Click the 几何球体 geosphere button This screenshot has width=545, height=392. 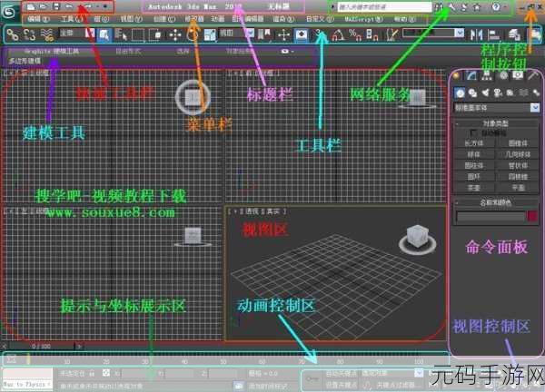pyautogui.click(x=518, y=154)
